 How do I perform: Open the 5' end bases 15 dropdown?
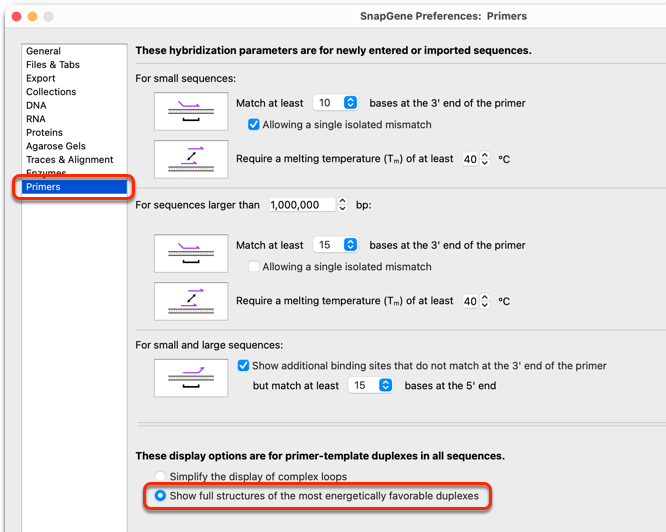pos(370,386)
